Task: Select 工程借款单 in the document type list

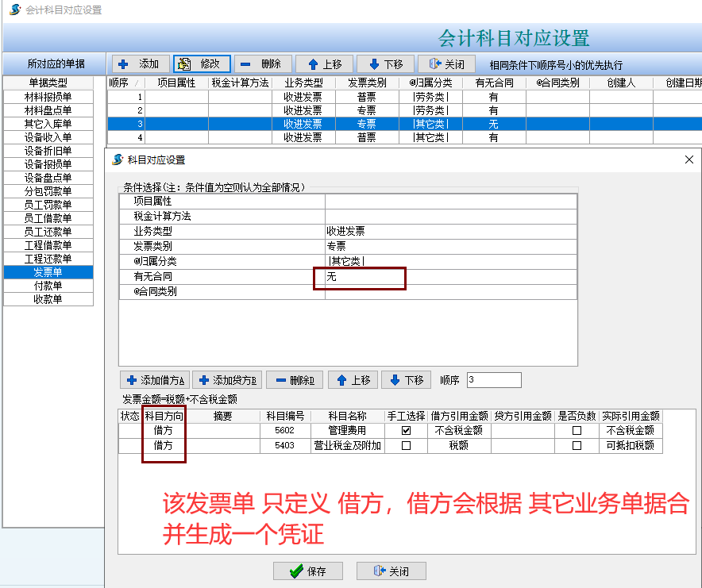Action: 48,246
